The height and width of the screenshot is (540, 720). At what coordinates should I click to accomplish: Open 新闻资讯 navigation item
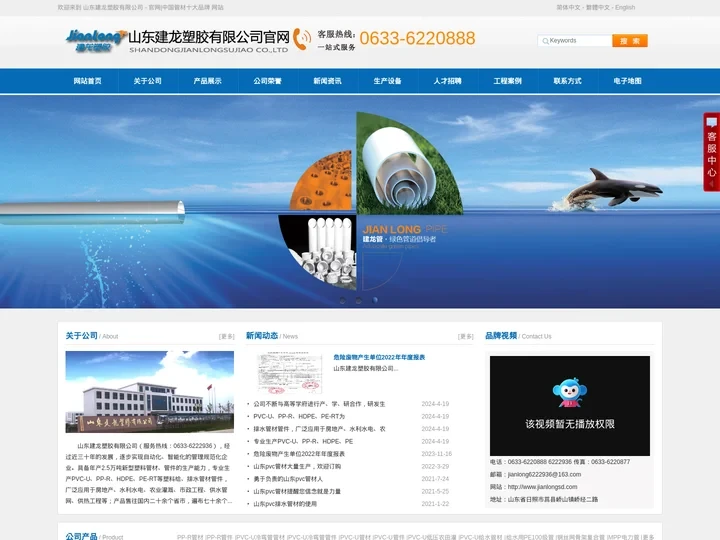pyautogui.click(x=327, y=81)
